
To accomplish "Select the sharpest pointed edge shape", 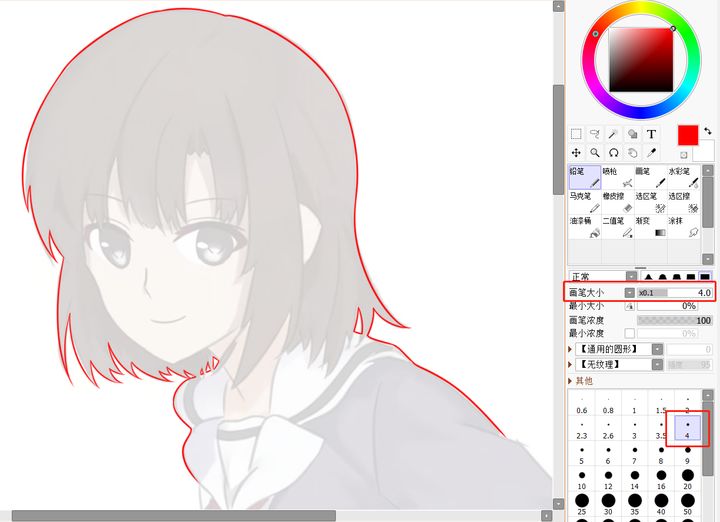I will point(648,277).
